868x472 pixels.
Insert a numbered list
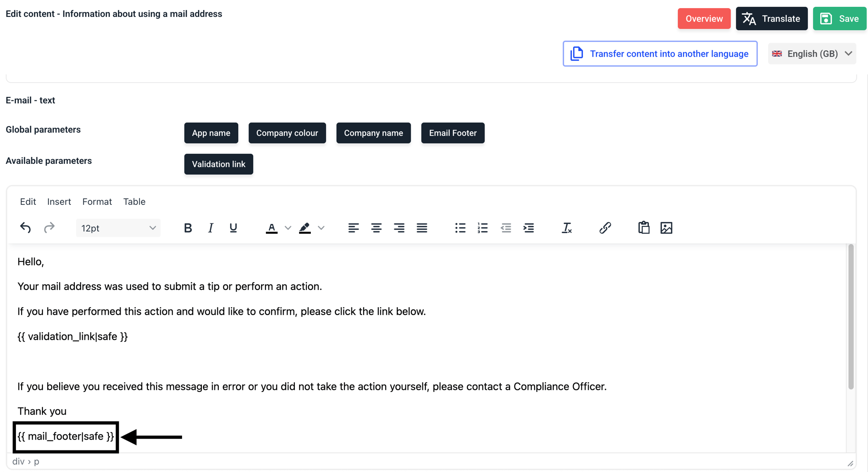[483, 228]
